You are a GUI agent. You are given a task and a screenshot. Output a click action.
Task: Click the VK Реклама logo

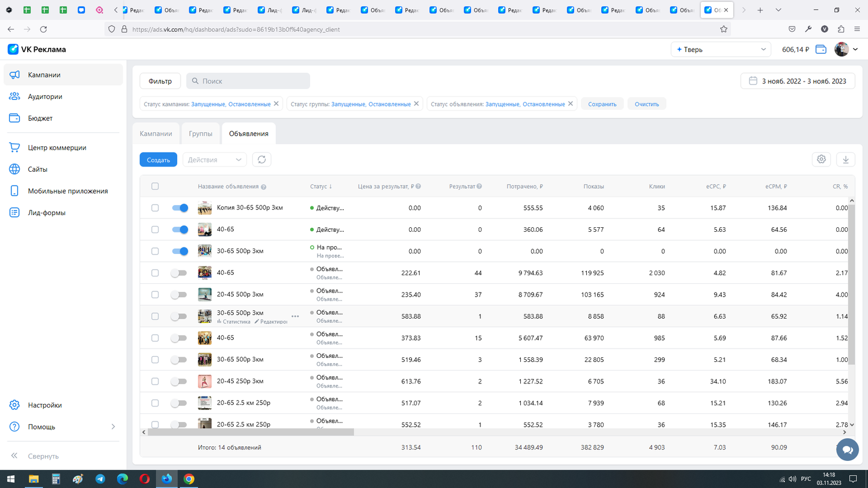[x=37, y=49]
